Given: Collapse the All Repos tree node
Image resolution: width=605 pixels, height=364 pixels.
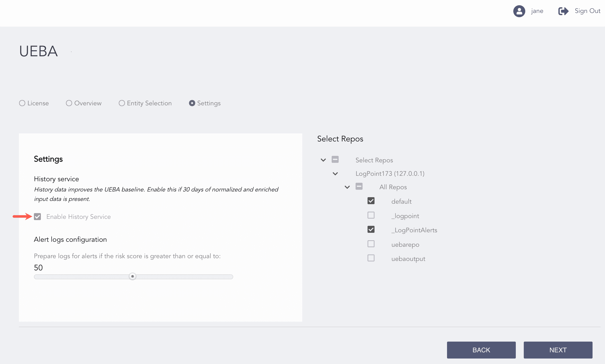Looking at the screenshot, I should [347, 187].
